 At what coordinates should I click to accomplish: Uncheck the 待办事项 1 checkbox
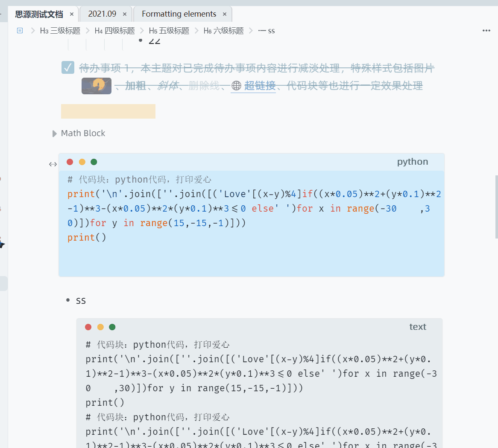coord(67,67)
